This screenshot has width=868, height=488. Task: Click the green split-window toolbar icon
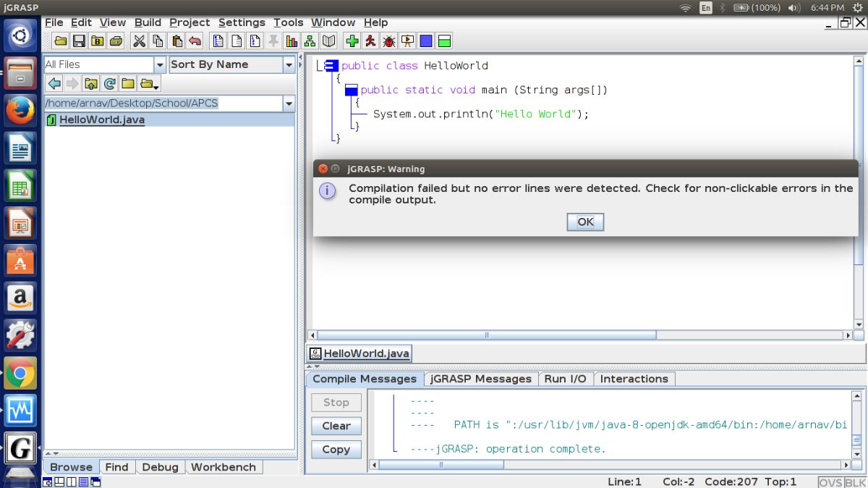[445, 41]
